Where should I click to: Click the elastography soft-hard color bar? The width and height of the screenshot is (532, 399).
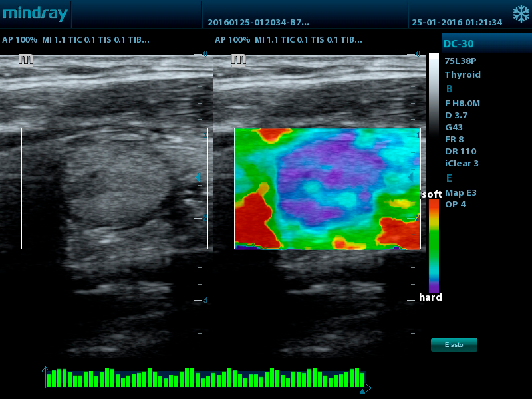pos(434,245)
